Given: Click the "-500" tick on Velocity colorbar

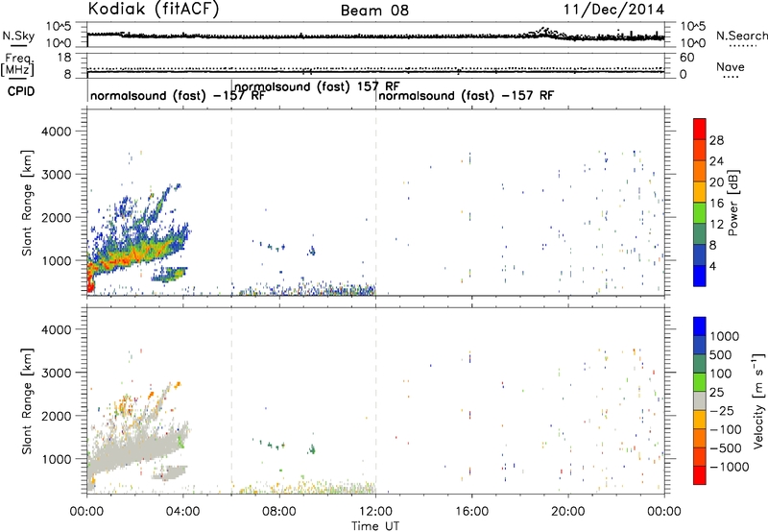Looking at the screenshot, I should click(x=726, y=448).
